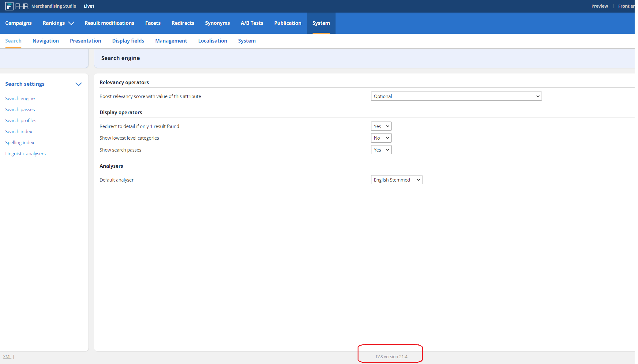Screen dimensions: 638x364
Task: Click the Relevancy operators section heading
Action: click(x=124, y=82)
